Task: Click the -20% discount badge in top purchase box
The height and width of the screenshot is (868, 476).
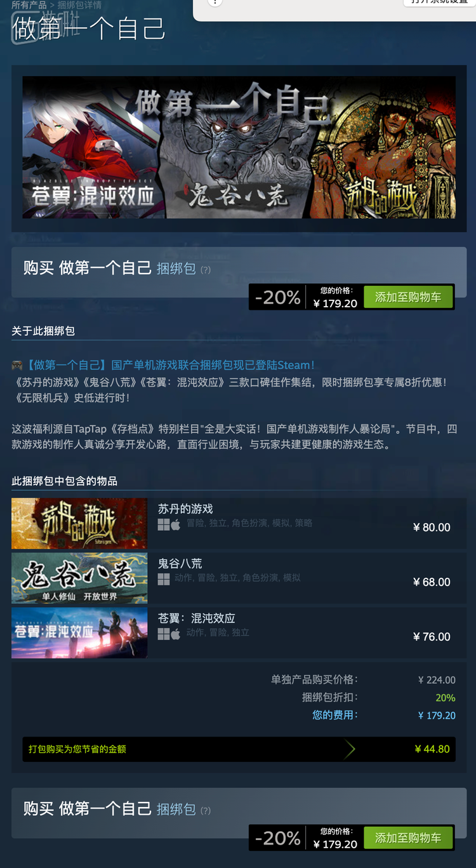Action: click(277, 297)
